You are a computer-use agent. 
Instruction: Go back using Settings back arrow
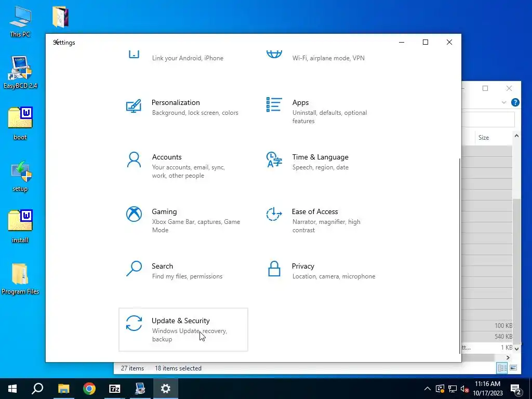click(57, 42)
